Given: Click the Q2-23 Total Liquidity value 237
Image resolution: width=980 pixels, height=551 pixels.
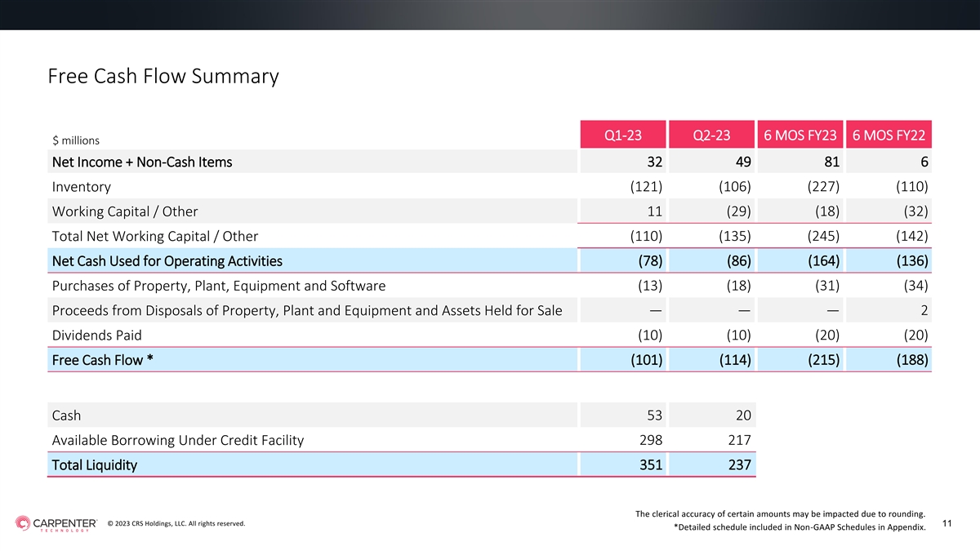Looking at the screenshot, I should point(737,465).
